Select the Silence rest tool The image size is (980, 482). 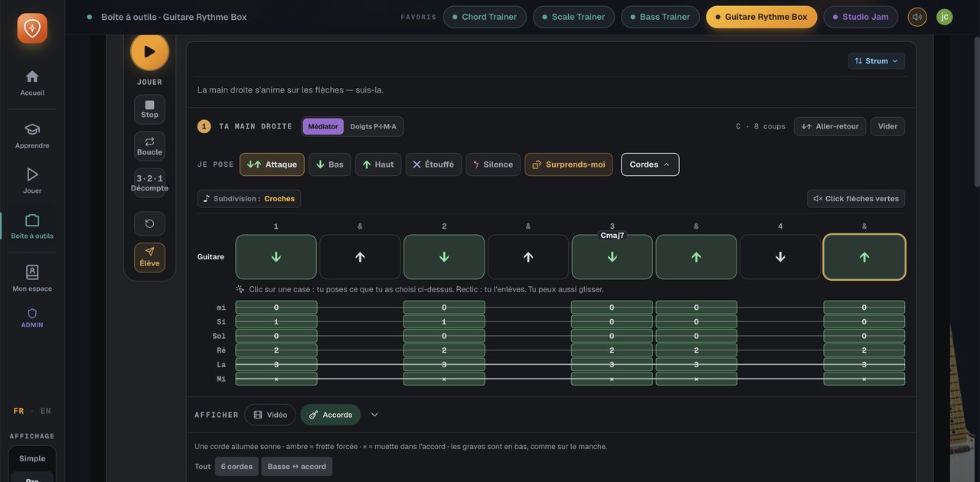click(x=493, y=164)
